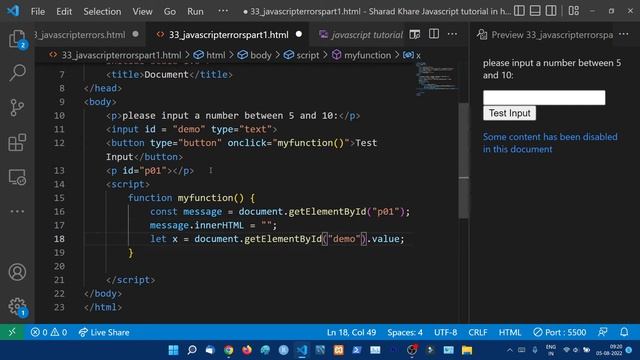Open the Explorer view in activity bar
This screenshot has height=360, width=640.
17,40
